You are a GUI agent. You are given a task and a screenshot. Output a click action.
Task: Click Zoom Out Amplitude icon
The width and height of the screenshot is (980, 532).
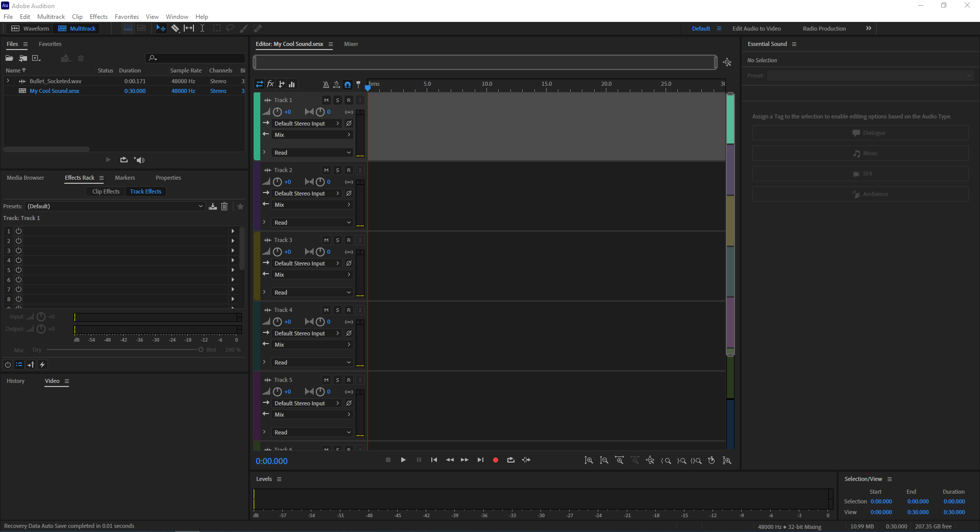pyautogui.click(x=604, y=460)
